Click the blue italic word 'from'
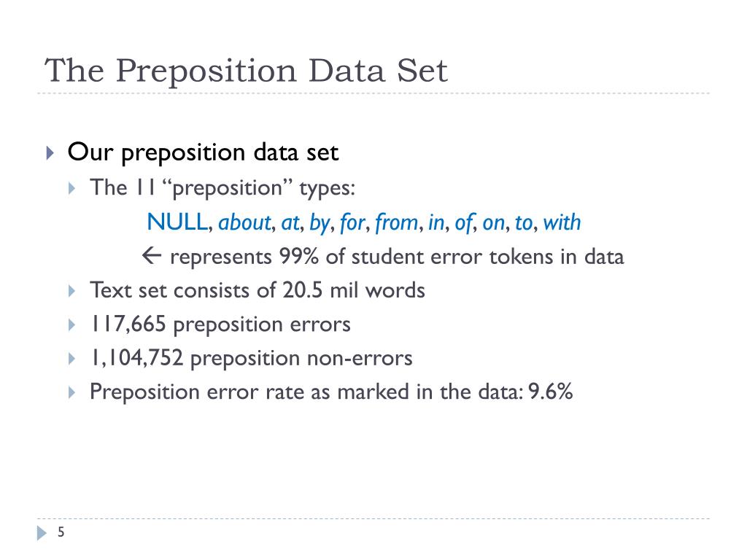747x560 pixels. [396, 223]
